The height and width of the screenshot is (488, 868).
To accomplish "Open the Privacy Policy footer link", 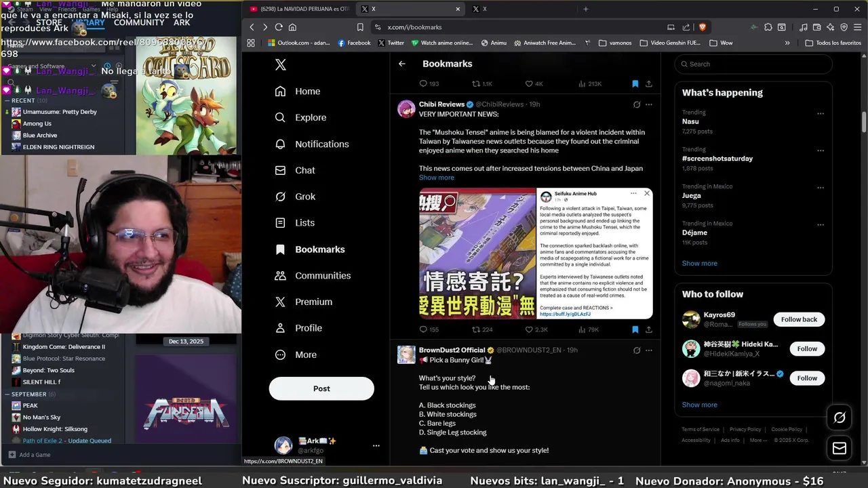I will [745, 429].
